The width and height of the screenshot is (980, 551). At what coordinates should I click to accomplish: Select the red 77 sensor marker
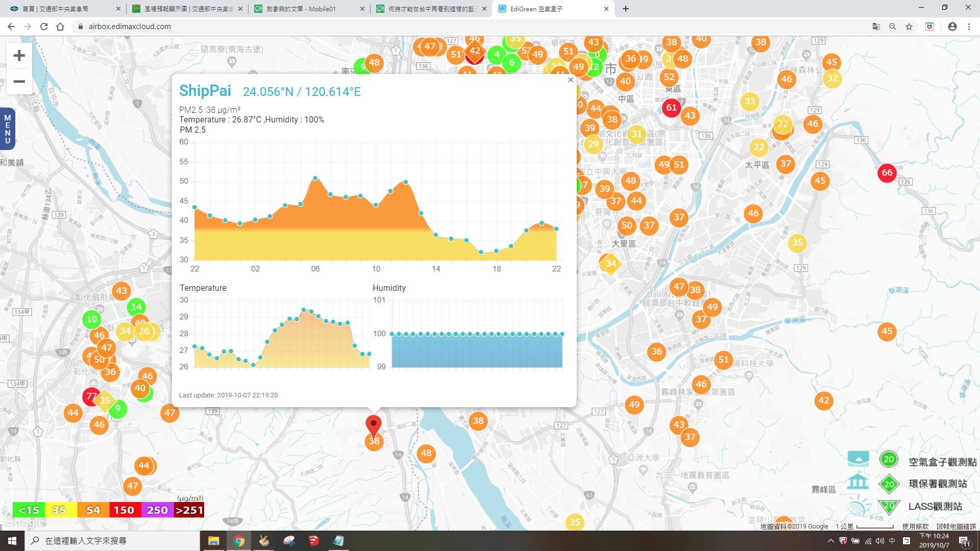point(91,396)
